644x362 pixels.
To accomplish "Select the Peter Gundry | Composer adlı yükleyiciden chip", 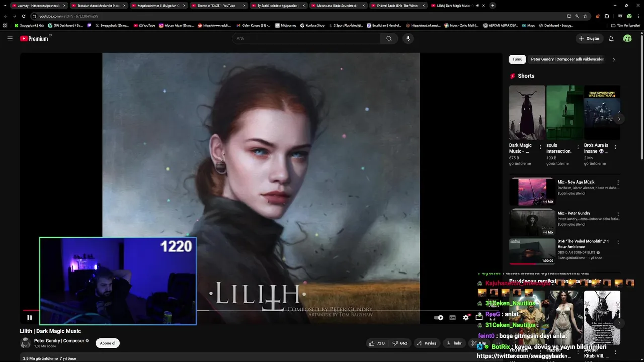I will click(568, 59).
